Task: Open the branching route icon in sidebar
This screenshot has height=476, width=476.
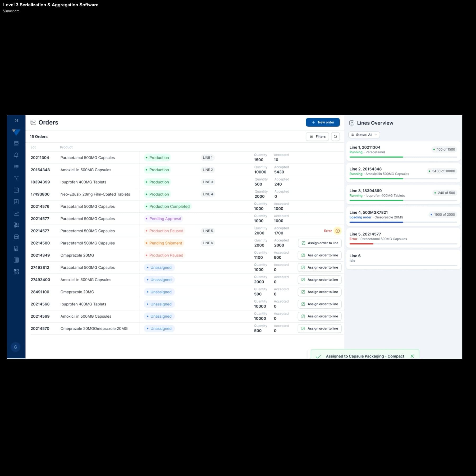Action: click(x=16, y=178)
